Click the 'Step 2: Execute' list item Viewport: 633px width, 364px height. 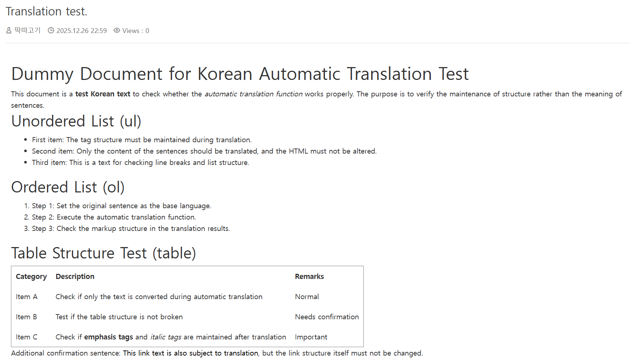(114, 217)
